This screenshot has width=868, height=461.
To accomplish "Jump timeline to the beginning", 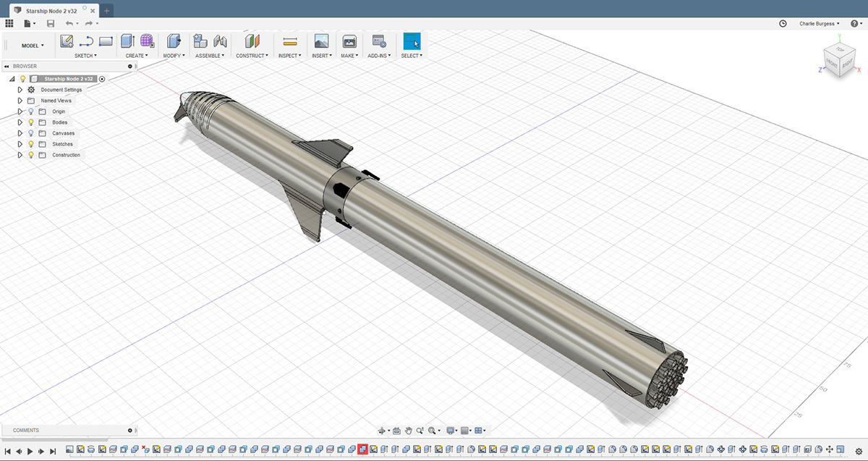I will (x=7, y=452).
